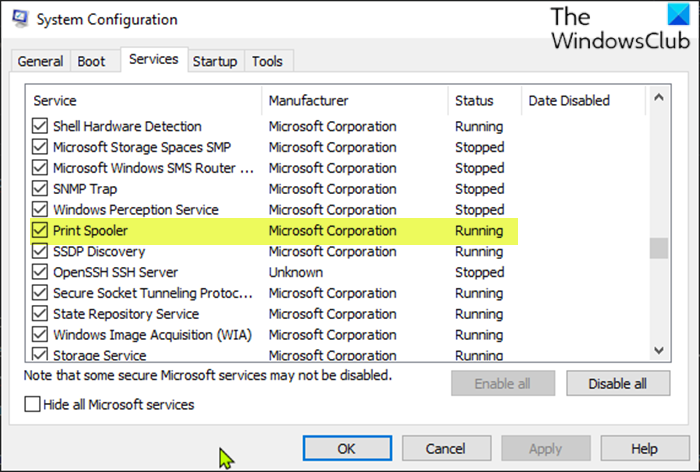This screenshot has width=700, height=472.
Task: Toggle the SNMP Trap service checkbox
Action: [x=40, y=189]
